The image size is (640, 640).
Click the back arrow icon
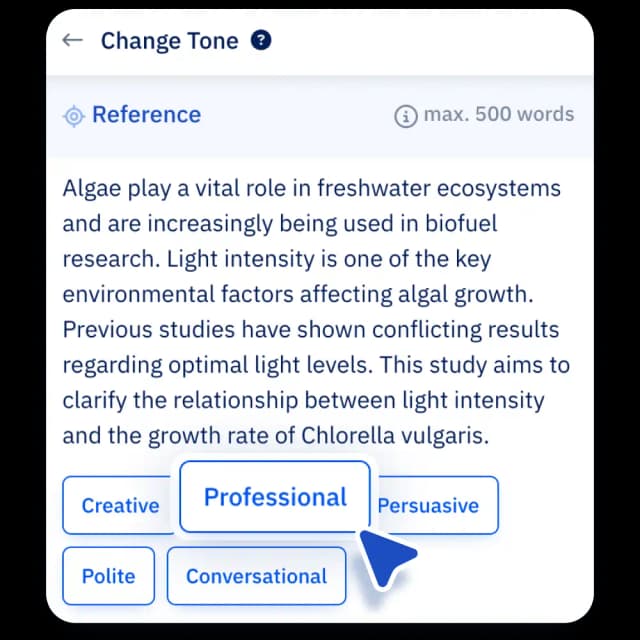click(71, 41)
